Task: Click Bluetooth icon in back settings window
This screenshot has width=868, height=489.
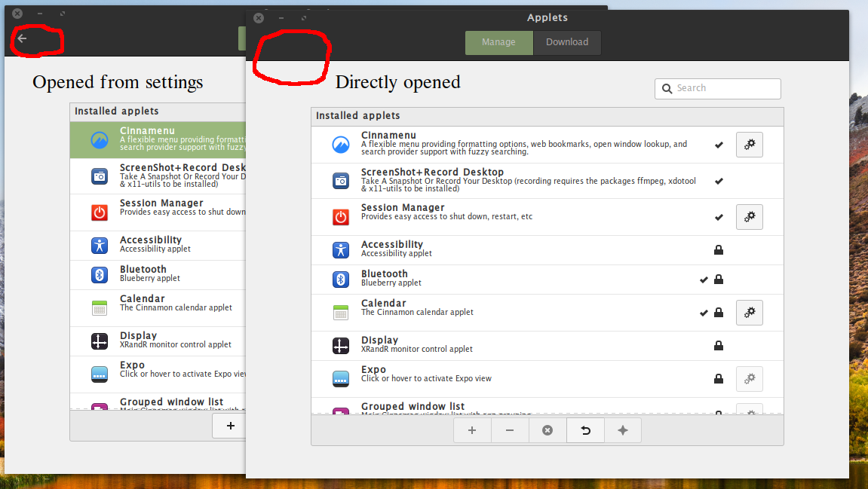Action: tap(99, 275)
